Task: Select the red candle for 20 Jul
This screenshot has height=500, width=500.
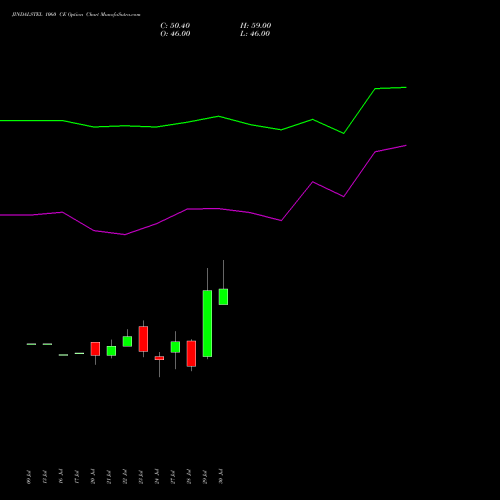Action: (95, 349)
